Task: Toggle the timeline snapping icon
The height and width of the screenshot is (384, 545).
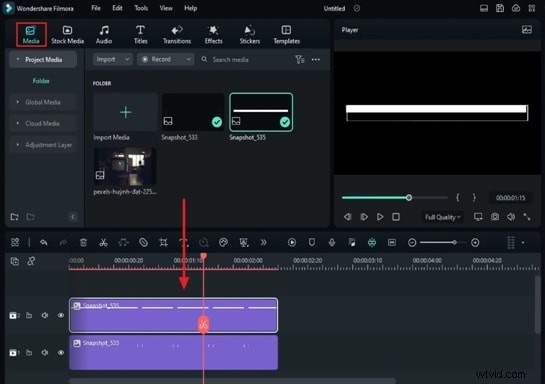Action: click(x=372, y=243)
